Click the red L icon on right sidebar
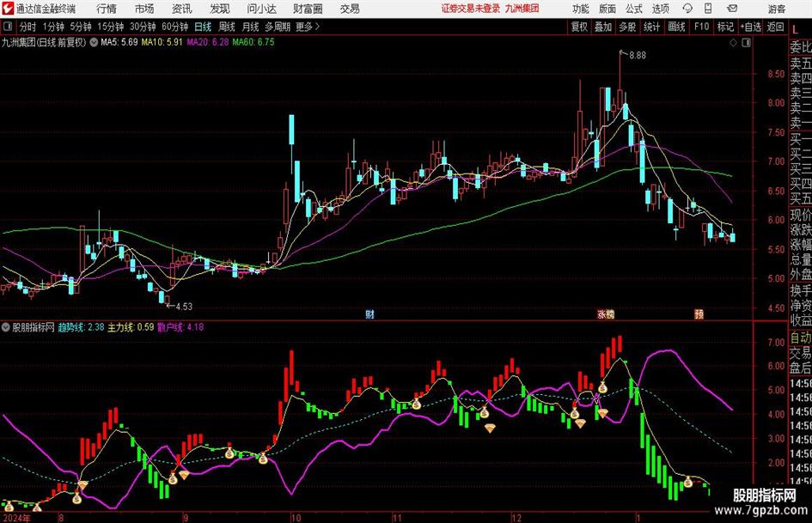This screenshot has height=523, width=812. coord(796,29)
